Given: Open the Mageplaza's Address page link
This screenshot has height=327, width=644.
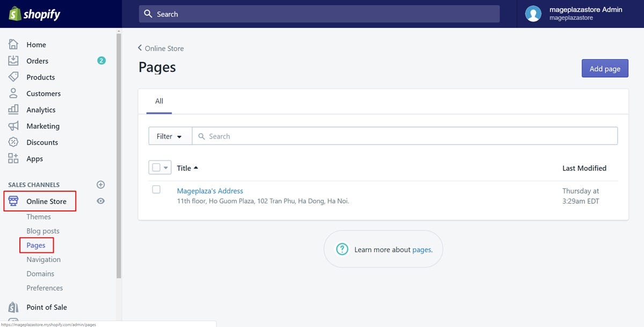Looking at the screenshot, I should coord(209,190).
